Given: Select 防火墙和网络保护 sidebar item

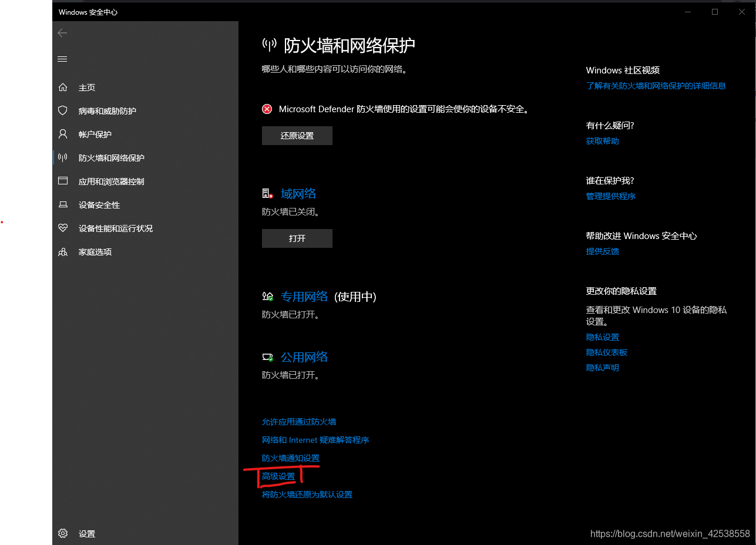Looking at the screenshot, I should (x=112, y=158).
